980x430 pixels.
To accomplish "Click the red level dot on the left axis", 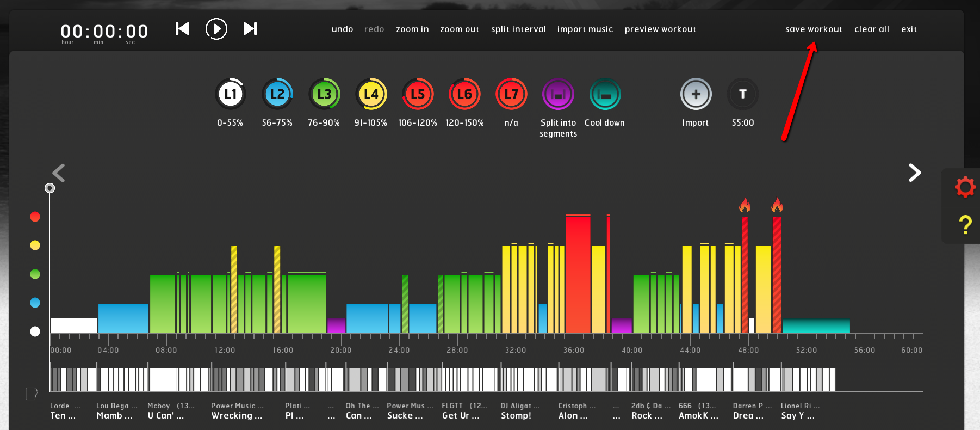I will coord(35,217).
